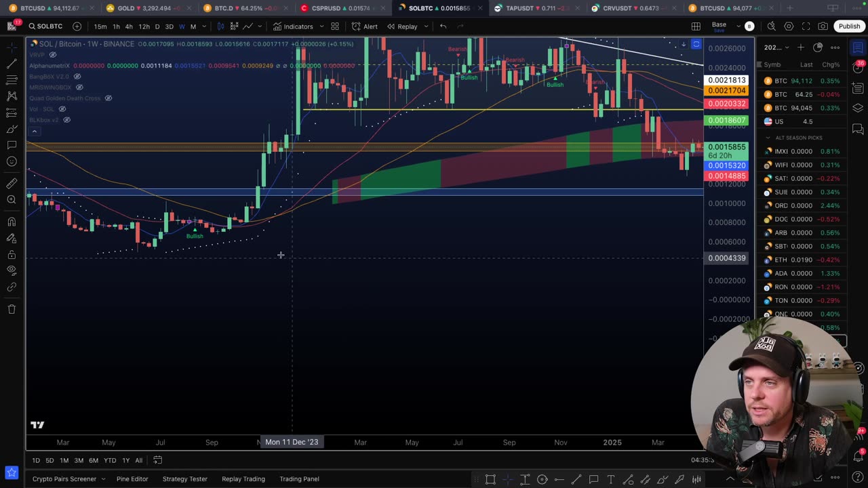Image resolution: width=868 pixels, height=488 pixels.
Task: Toggle Quad Golden Death Cross visibility
Action: (x=108, y=98)
